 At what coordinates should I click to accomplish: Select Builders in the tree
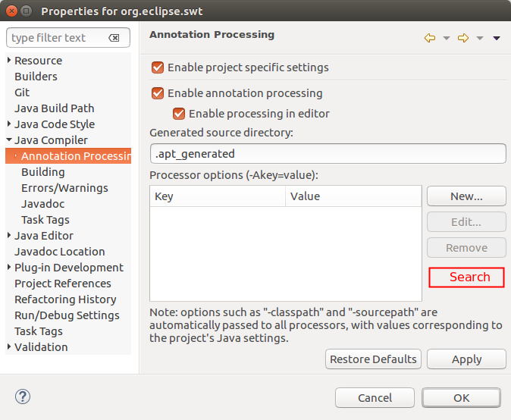pyautogui.click(x=36, y=77)
